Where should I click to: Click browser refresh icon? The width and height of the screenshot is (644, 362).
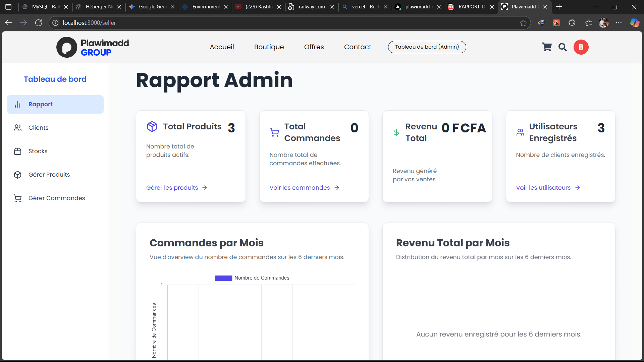pos(39,23)
